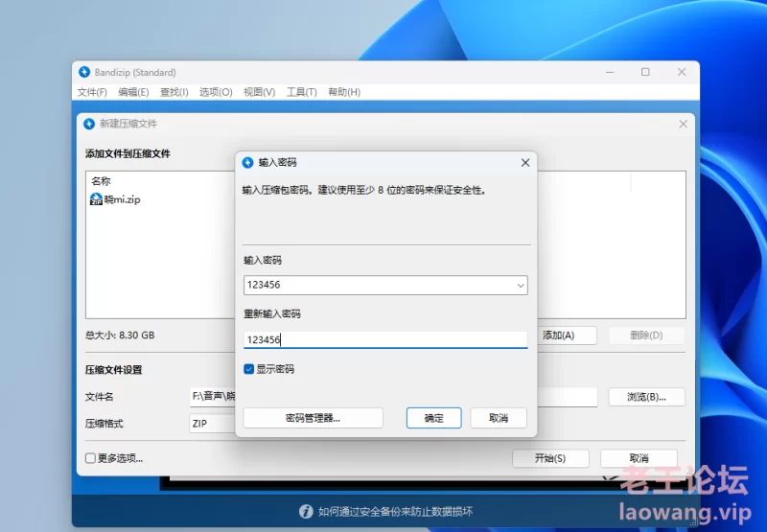This screenshot has height=532, width=767.
Task: Select the 晓mi.zip file icon
Action: tap(96, 199)
